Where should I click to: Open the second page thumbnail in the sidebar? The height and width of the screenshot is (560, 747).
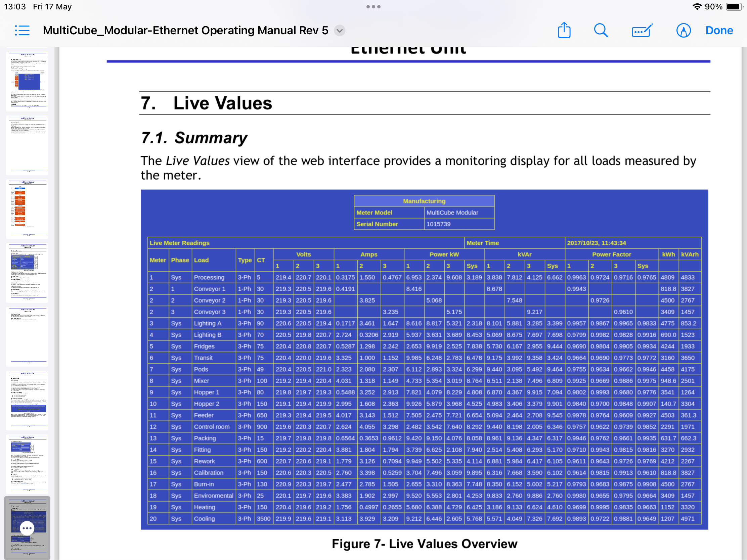[27, 145]
